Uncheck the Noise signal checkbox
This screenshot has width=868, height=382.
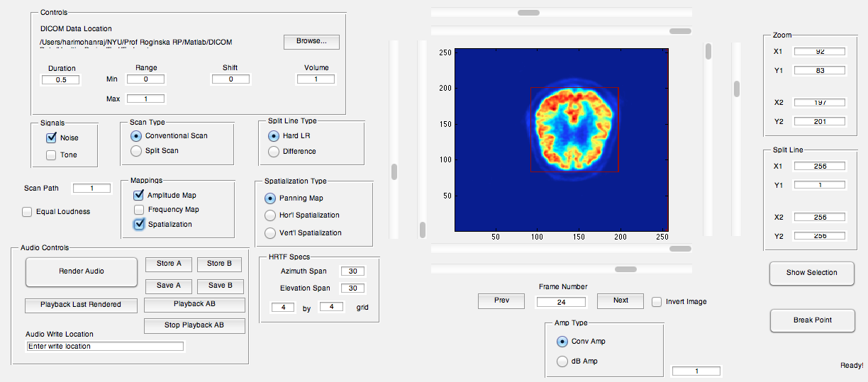coord(51,138)
